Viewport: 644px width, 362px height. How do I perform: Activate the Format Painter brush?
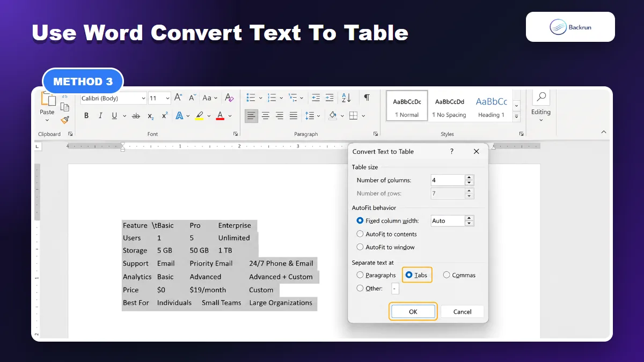(65, 120)
